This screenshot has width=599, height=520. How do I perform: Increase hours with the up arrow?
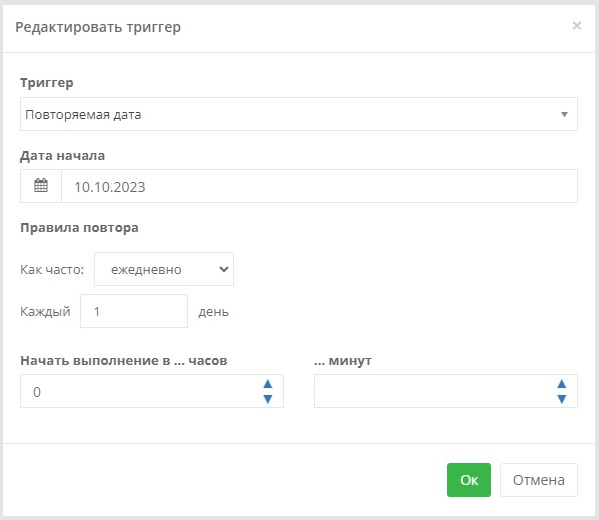coord(268,384)
